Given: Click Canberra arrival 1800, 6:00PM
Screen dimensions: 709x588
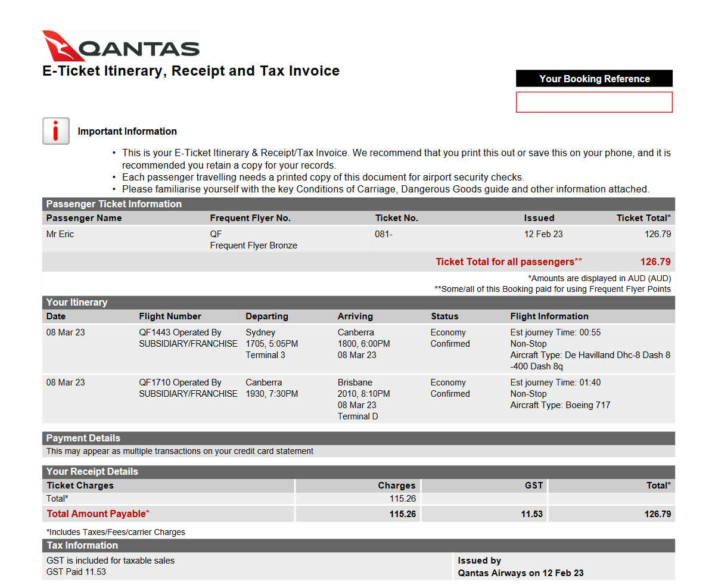Looking at the screenshot, I should coord(363,344).
